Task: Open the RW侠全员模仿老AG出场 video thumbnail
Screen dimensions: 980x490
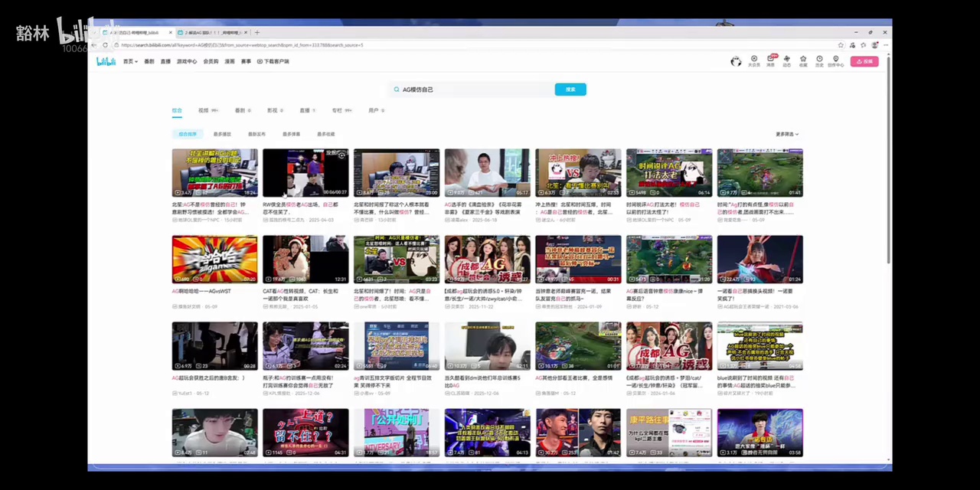Action: [305, 173]
